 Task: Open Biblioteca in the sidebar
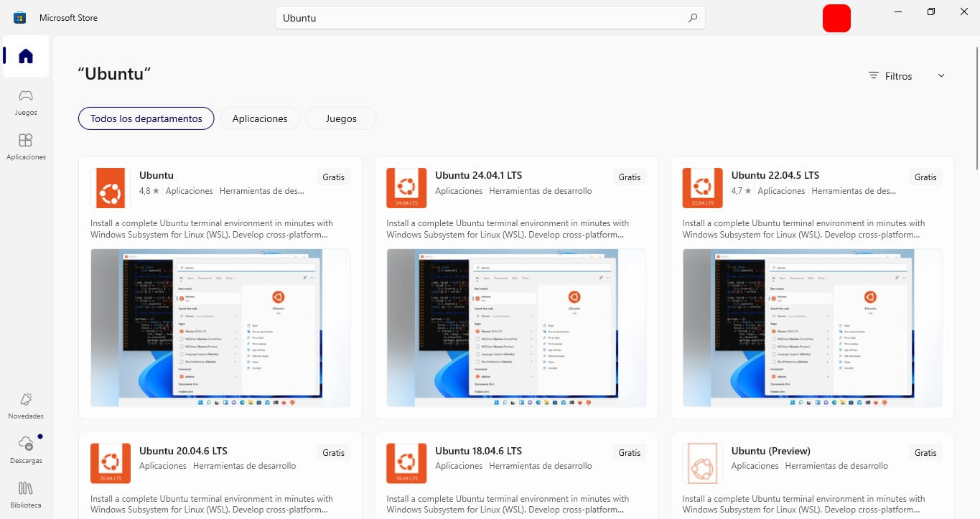26,495
